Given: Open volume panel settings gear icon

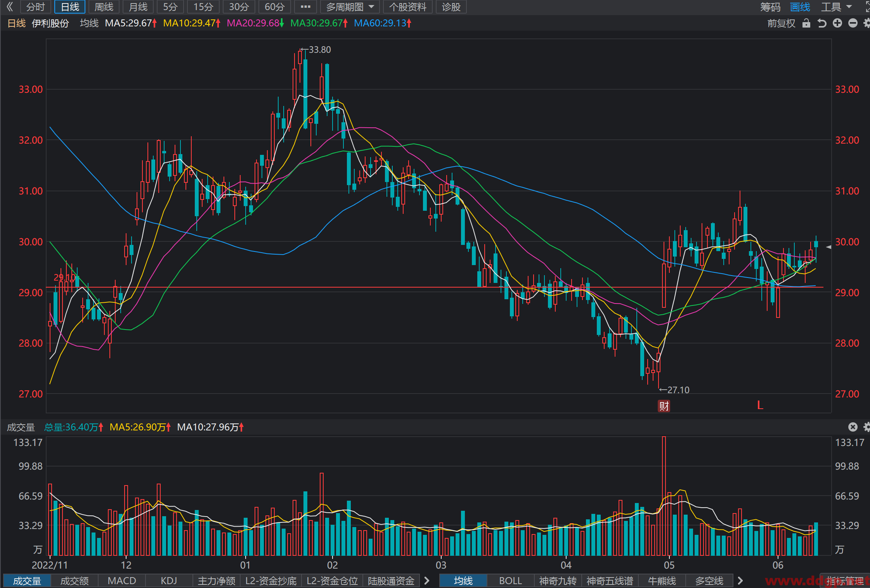Looking at the screenshot, I should click(867, 427).
